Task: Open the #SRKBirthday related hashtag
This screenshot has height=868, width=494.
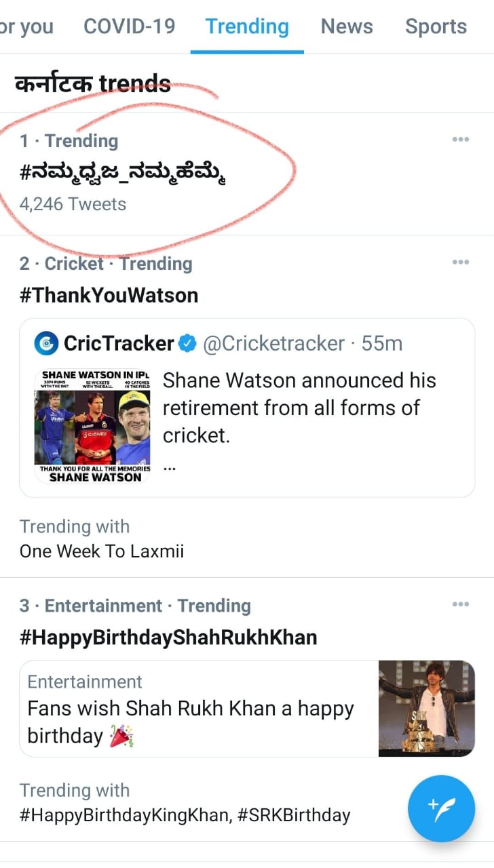Action: coord(294,814)
